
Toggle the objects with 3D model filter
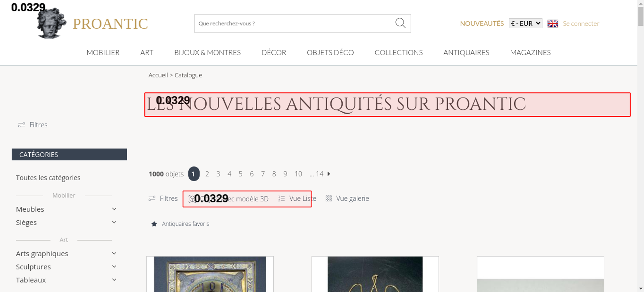(x=229, y=199)
